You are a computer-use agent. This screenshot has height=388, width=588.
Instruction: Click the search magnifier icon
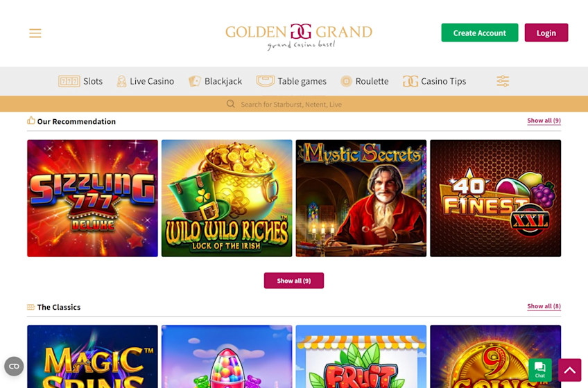(x=231, y=104)
